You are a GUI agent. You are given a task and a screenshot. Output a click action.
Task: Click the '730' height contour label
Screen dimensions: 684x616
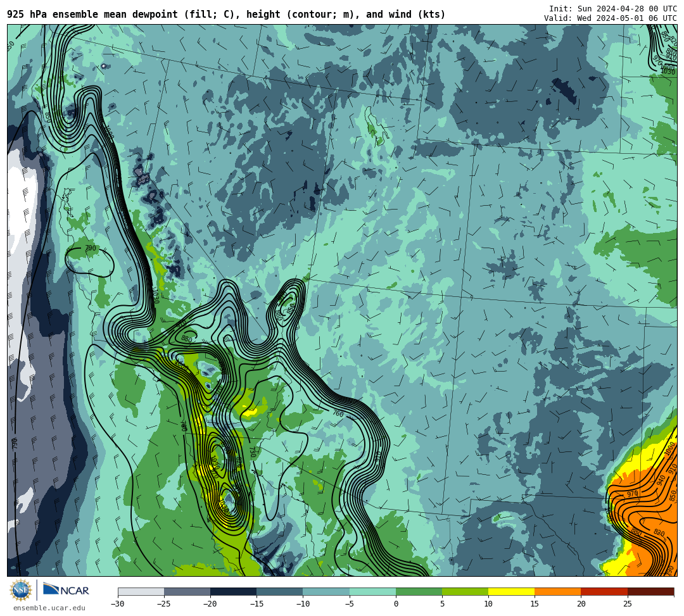[x=252, y=452]
